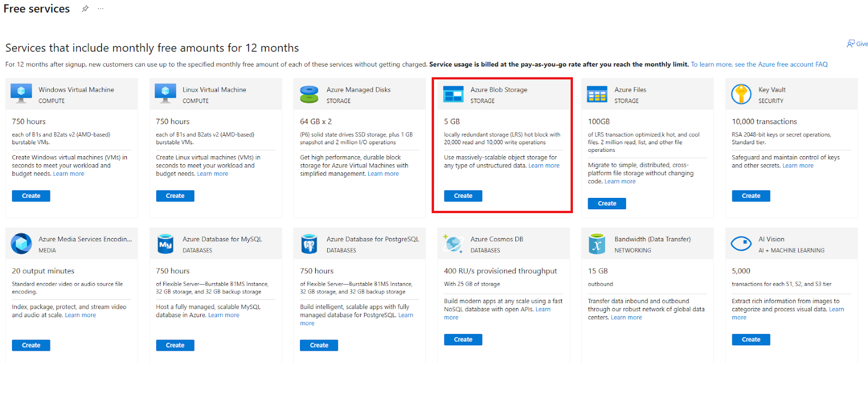Click the Windows Virtual Machine title
Viewport: 868px width, 411px height.
(76, 89)
